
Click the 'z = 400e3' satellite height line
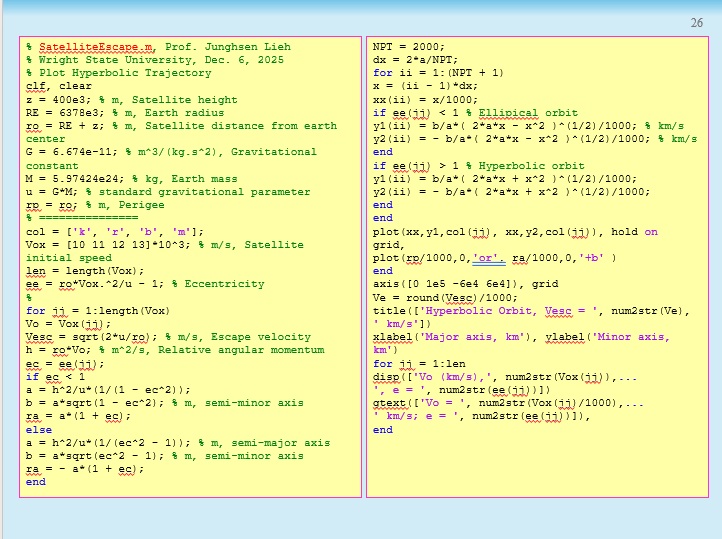pyautogui.click(x=131, y=100)
